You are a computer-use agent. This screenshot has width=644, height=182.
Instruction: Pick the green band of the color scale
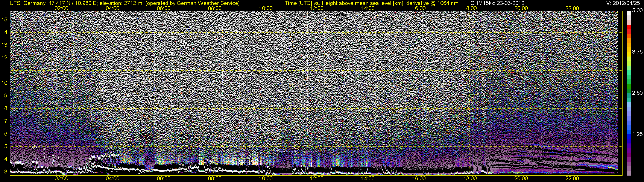(629, 86)
